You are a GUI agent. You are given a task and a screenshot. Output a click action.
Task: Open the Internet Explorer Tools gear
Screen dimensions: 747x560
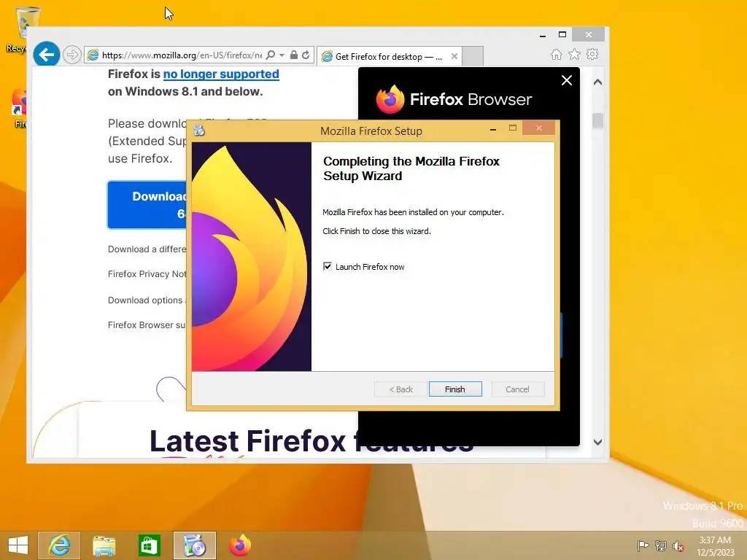592,54
